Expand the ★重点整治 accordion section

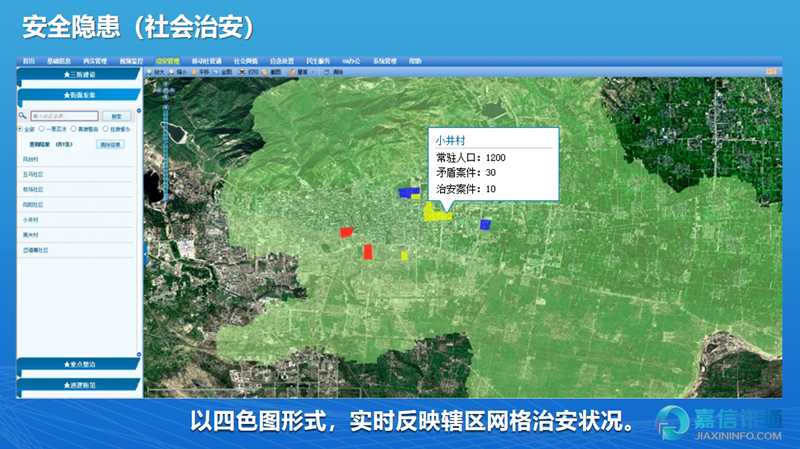[x=79, y=364]
